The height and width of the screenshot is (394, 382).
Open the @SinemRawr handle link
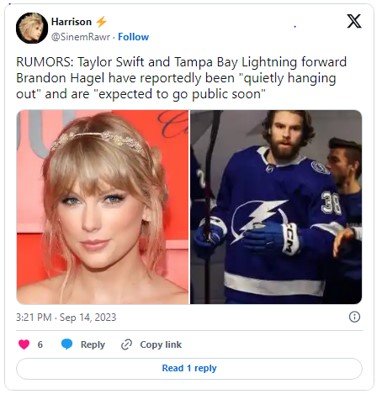[80, 37]
